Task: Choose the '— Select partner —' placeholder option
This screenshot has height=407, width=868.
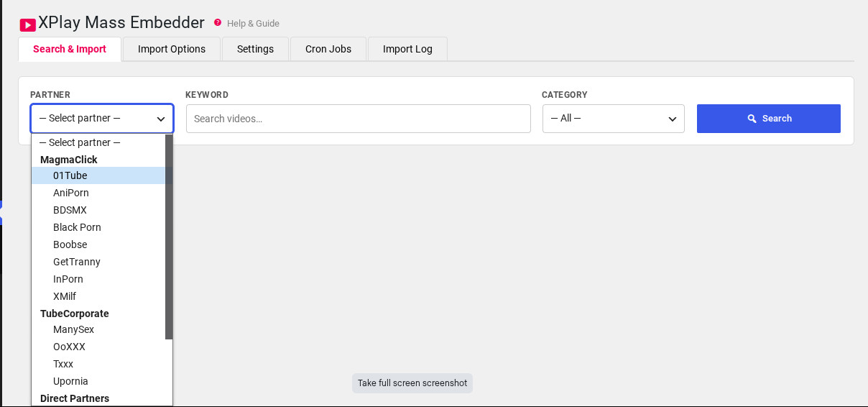Action: click(98, 142)
